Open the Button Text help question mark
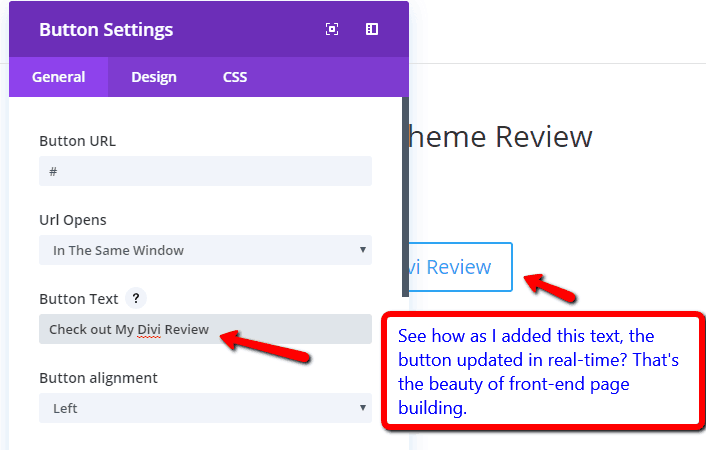Screen dimensions: 706x450 click(x=136, y=298)
